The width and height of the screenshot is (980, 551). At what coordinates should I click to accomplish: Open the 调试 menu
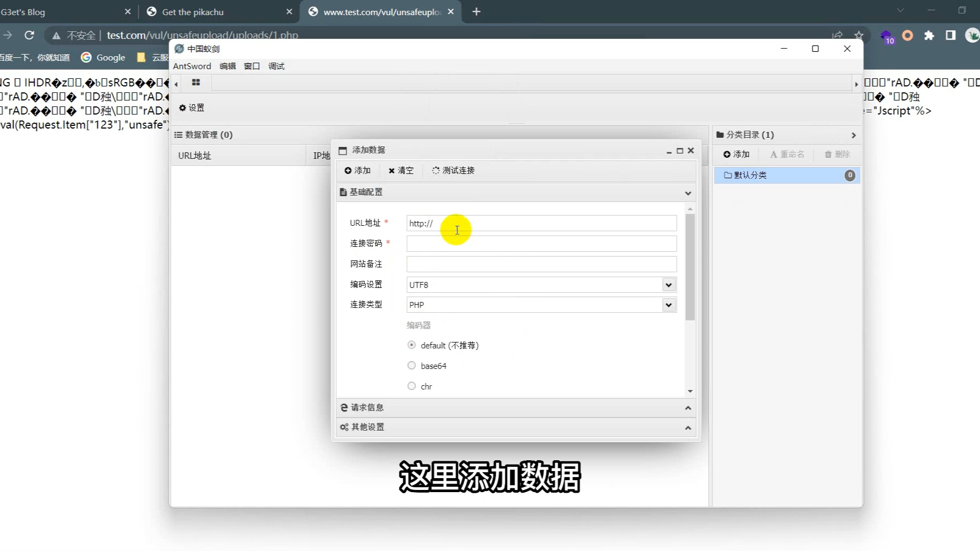click(x=276, y=66)
